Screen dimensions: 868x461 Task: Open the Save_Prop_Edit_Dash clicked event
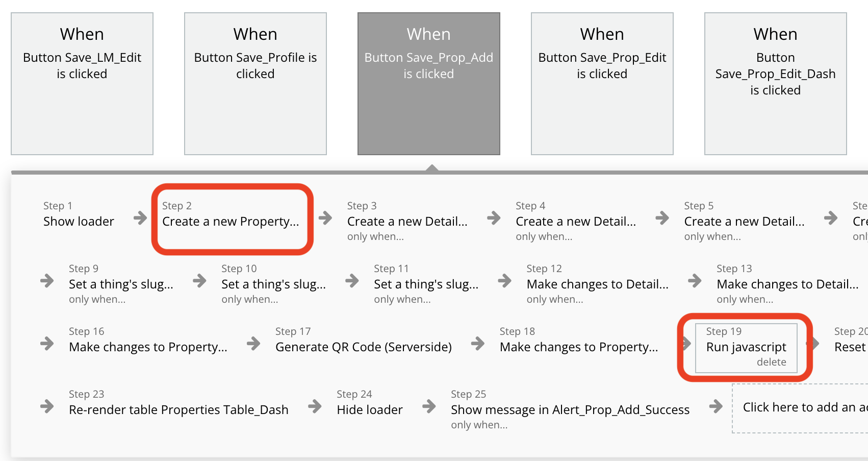tap(776, 84)
